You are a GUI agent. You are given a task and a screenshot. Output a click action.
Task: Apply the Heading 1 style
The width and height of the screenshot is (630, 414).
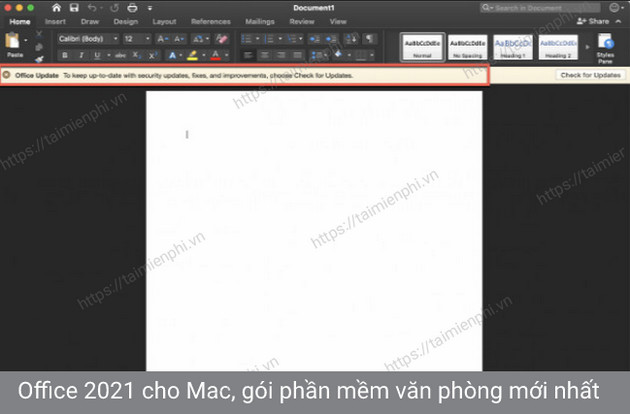click(x=513, y=47)
